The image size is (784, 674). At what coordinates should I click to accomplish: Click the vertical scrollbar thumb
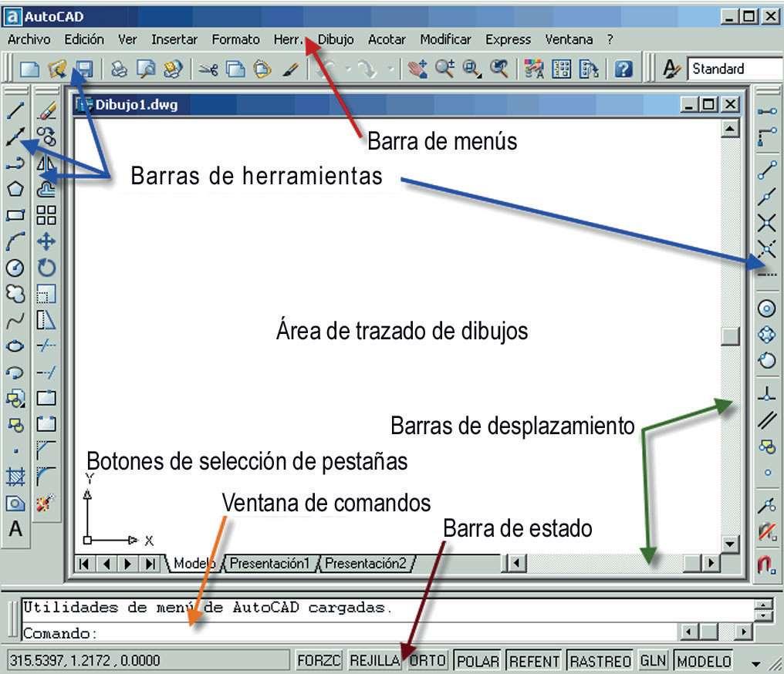click(x=731, y=336)
